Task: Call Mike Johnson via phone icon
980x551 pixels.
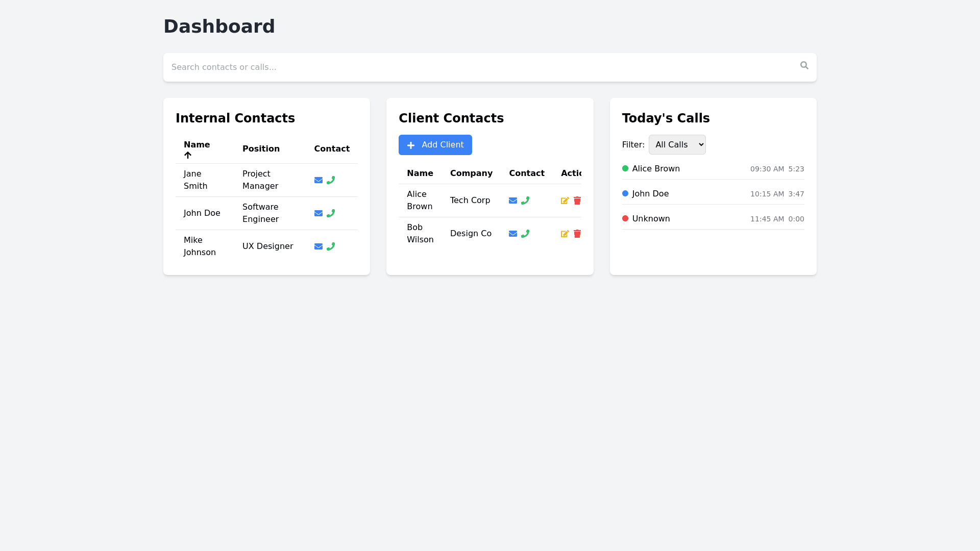Action: tap(331, 246)
